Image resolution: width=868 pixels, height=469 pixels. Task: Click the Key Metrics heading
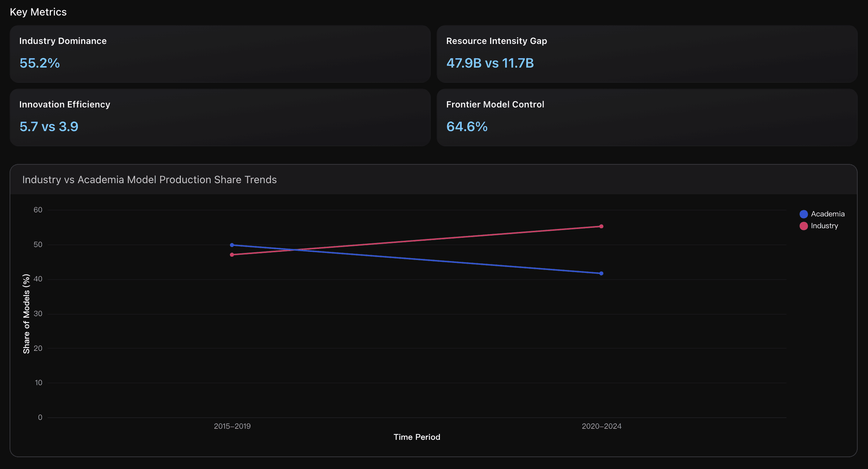[38, 12]
